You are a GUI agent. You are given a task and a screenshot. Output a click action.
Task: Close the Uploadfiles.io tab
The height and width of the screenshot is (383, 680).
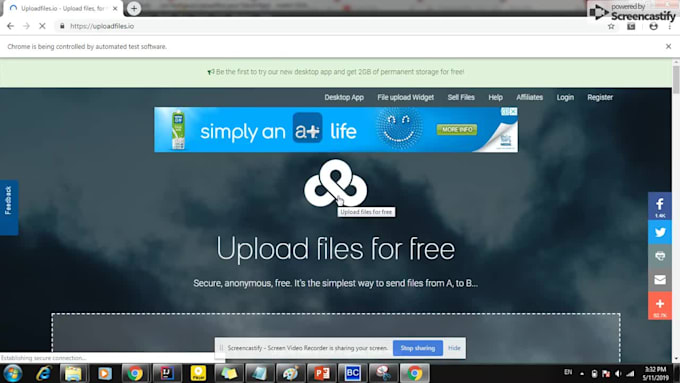115,8
